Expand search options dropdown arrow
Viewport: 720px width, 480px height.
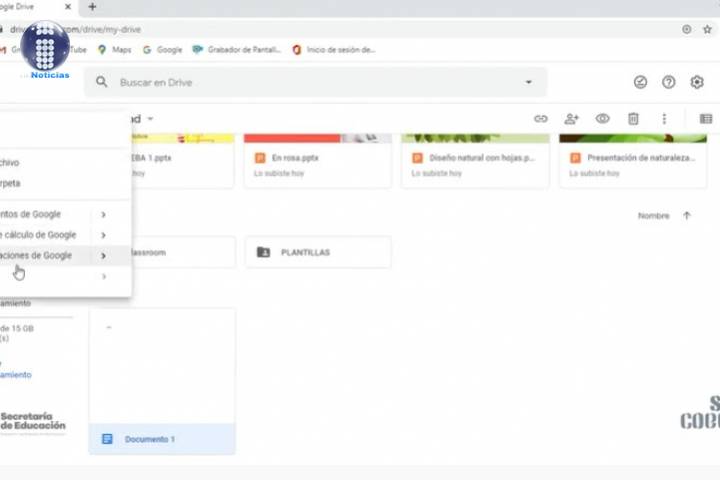tap(528, 82)
